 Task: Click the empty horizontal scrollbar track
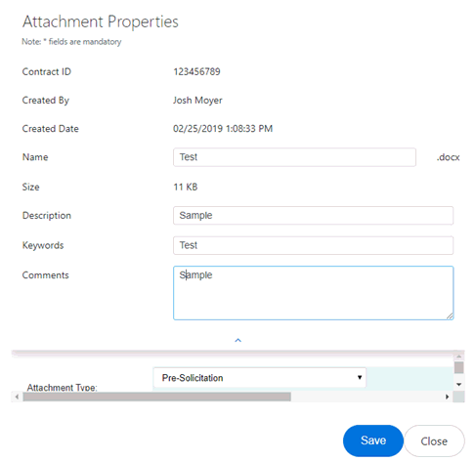[x=367, y=397]
